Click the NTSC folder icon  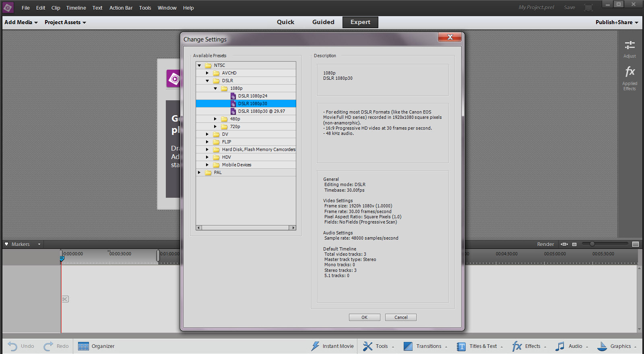pos(208,65)
